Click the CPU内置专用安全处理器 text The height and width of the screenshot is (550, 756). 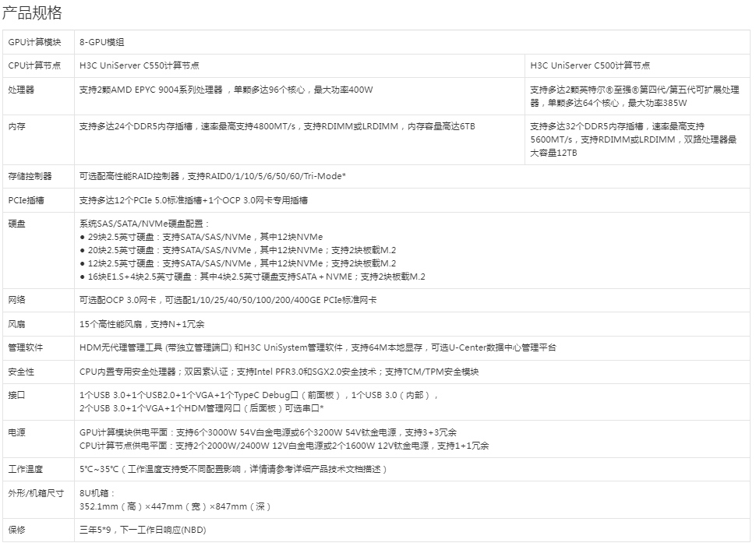pos(279,372)
